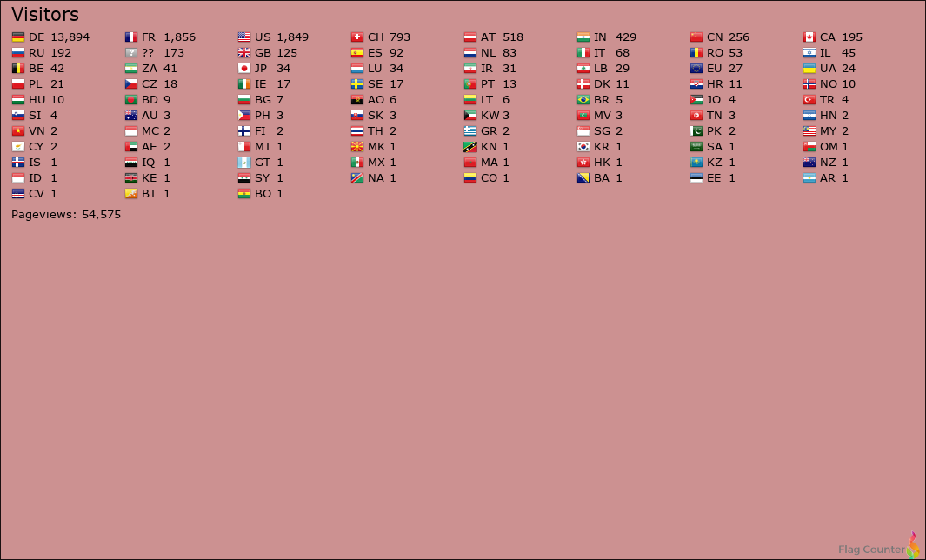926x560 pixels.
Task: Click the Flag Counter flame logo
Action: click(912, 545)
